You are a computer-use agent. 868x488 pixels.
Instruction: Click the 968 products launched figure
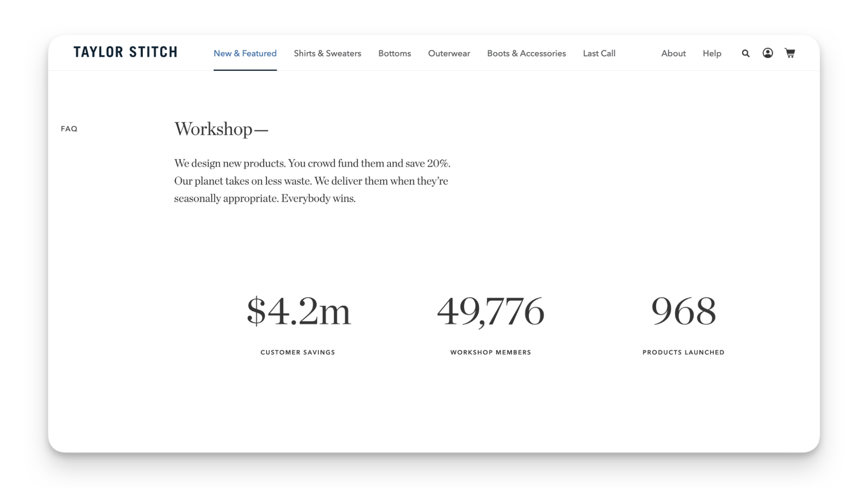pos(684,311)
